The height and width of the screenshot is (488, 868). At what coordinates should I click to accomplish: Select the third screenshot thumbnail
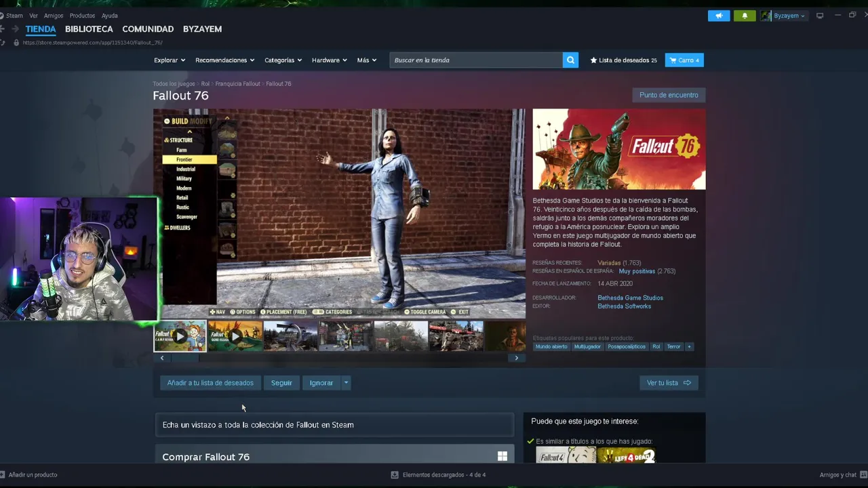click(290, 335)
